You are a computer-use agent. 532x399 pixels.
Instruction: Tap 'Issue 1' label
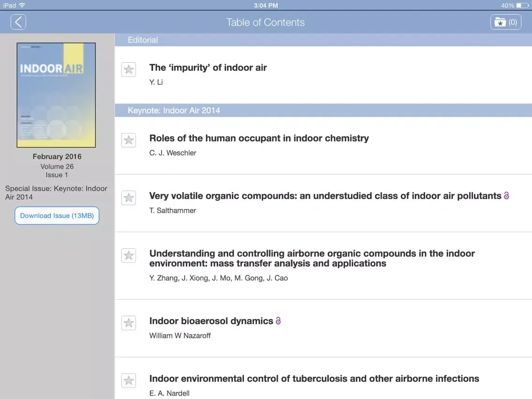click(57, 175)
